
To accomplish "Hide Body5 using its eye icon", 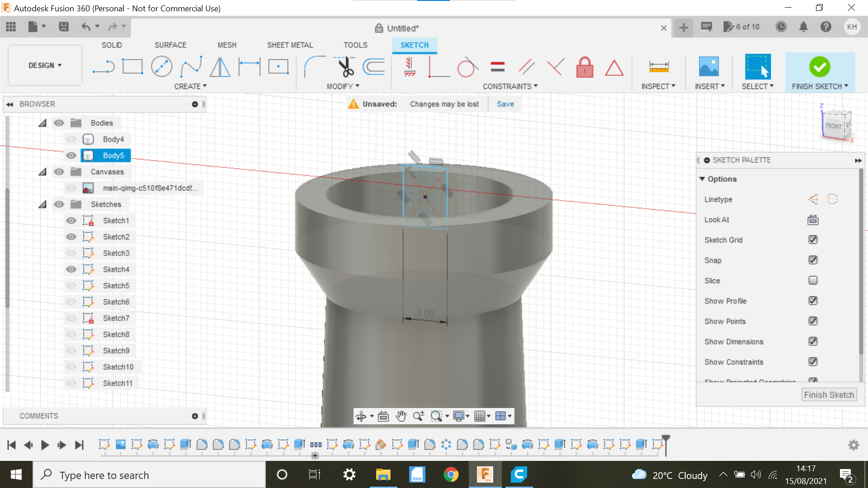I will point(71,155).
